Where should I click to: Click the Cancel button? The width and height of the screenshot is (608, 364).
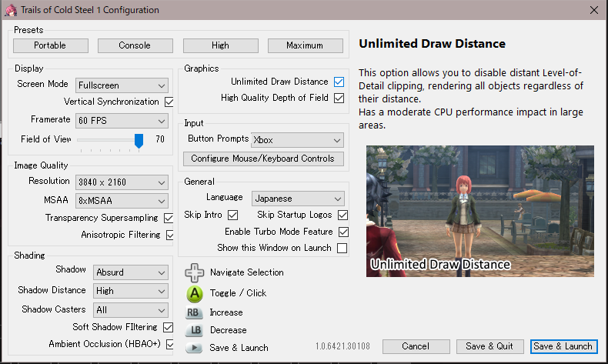tap(416, 346)
